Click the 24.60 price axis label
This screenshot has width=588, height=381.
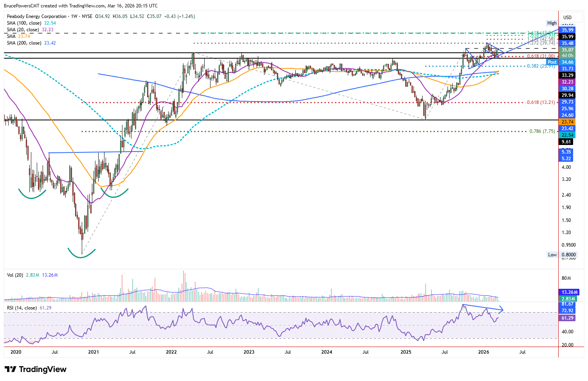click(x=567, y=115)
